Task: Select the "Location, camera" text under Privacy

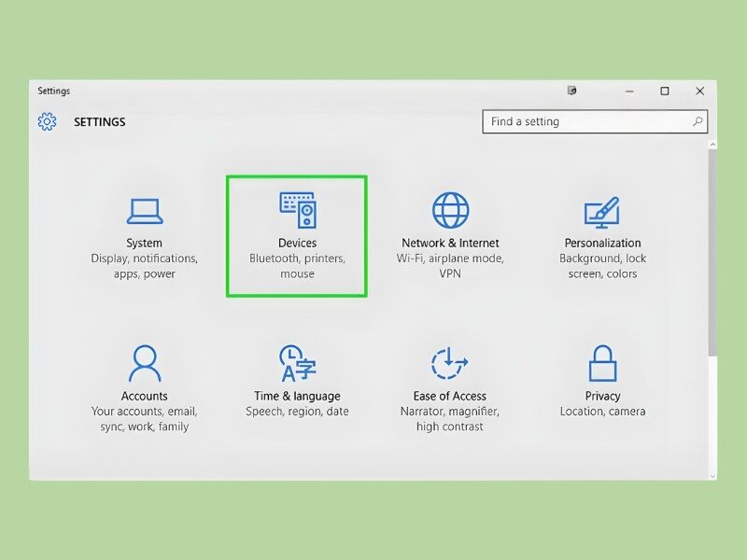Action: [x=602, y=412]
